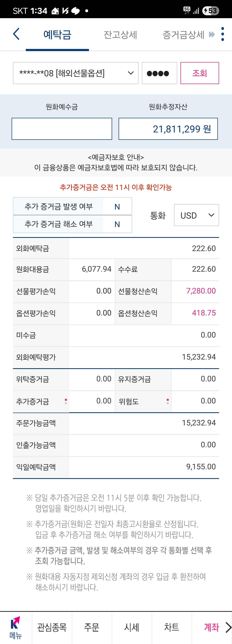Screen dimensions: 232x644
Task: Open the USD currency dropdown
Action: pyautogui.click(x=196, y=215)
